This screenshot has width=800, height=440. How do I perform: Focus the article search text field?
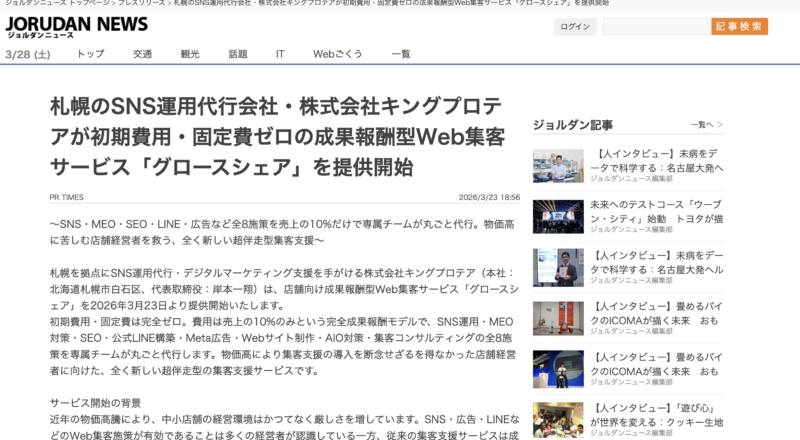(655, 27)
